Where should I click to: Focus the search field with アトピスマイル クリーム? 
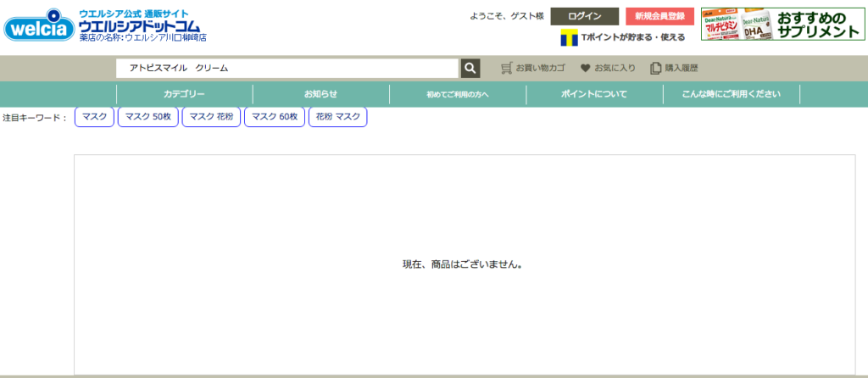coord(287,68)
